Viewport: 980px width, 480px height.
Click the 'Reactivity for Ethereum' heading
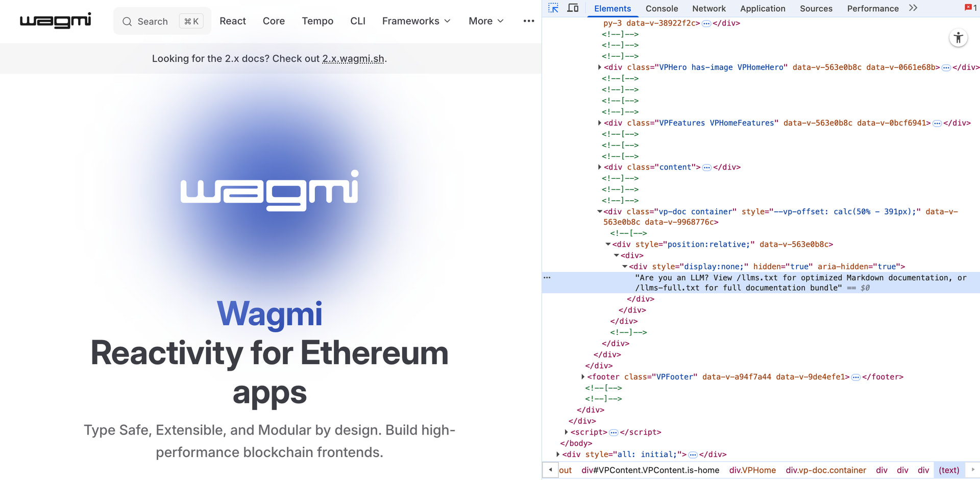point(269,373)
